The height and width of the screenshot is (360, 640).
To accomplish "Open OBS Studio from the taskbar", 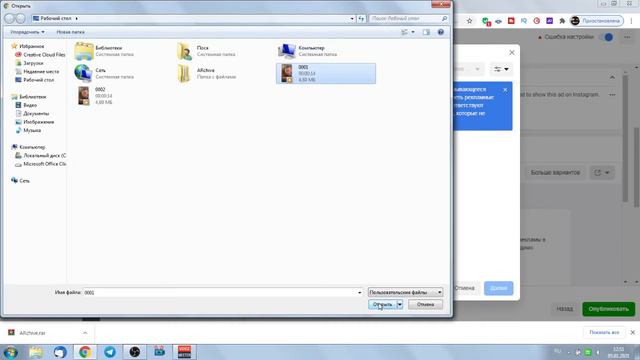I will [135, 352].
